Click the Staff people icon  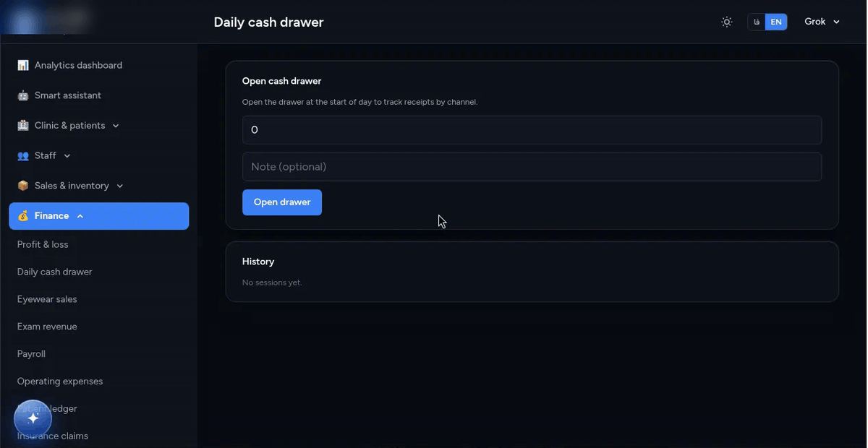(x=23, y=155)
